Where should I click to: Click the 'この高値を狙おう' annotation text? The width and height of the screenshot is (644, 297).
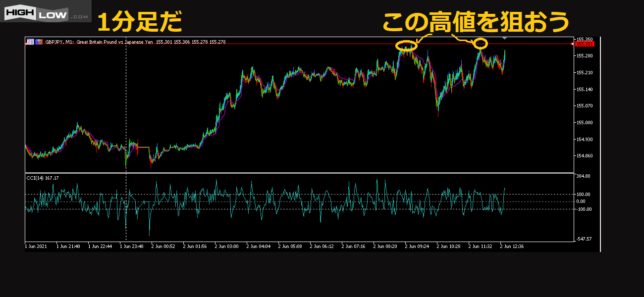476,22
